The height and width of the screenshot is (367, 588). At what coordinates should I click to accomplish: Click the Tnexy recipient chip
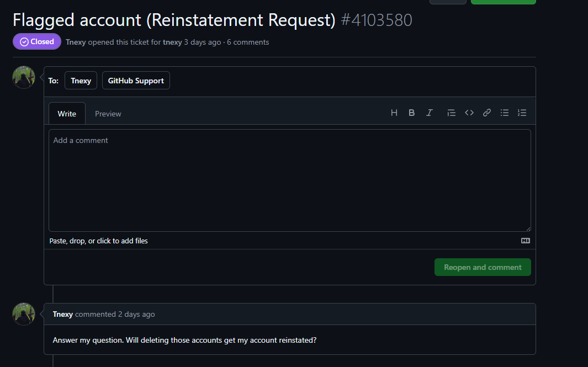click(81, 81)
